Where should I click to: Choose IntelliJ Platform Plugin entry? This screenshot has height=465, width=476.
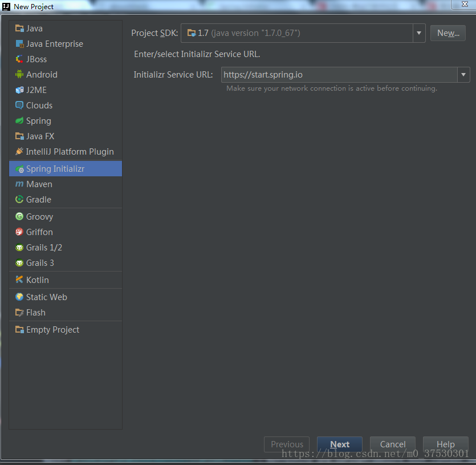pos(66,152)
